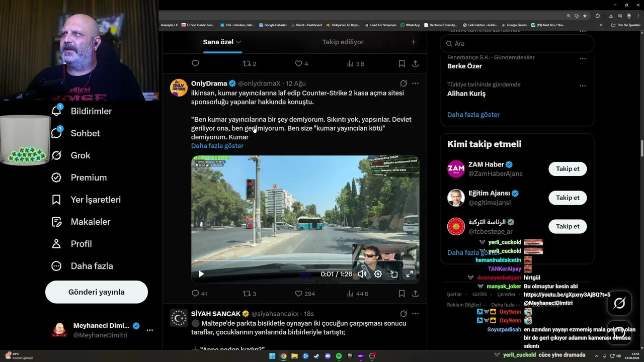Screen dimensions: 644x362
Task: Open Grok explain icon on OnlyDrama post
Action: click(404, 83)
